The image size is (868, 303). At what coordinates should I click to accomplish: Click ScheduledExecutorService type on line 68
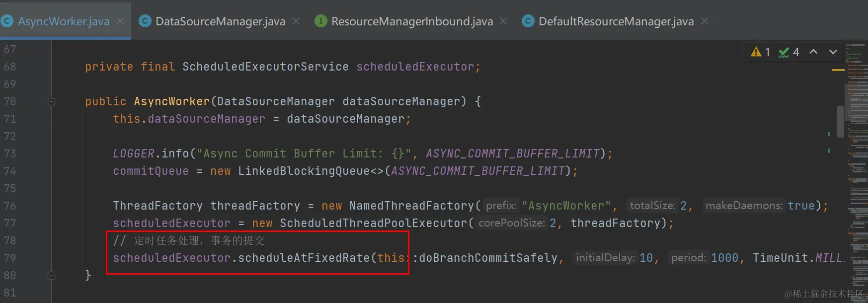pyautogui.click(x=265, y=67)
